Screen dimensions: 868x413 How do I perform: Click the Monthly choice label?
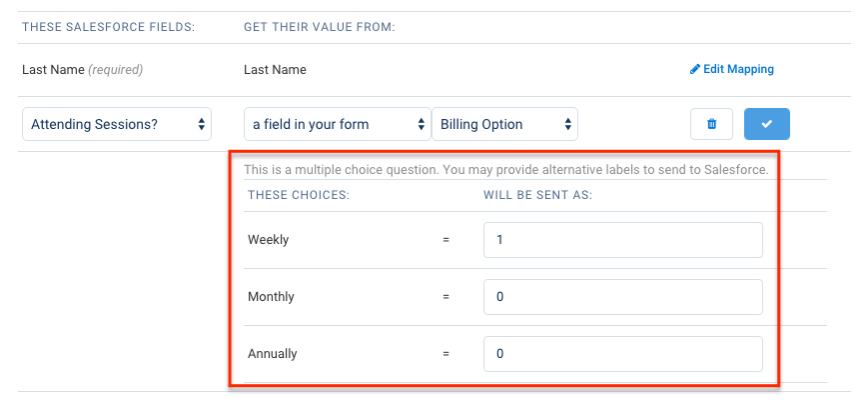tap(271, 297)
